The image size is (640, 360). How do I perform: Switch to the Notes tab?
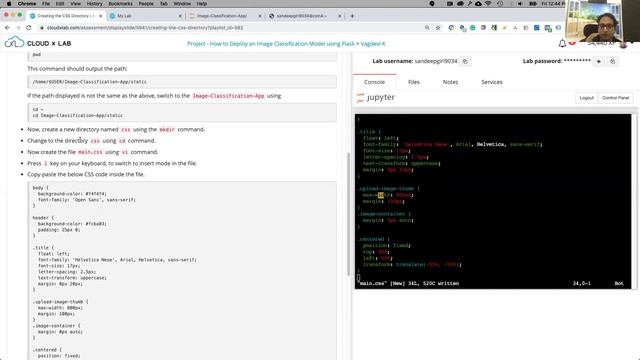[450, 82]
